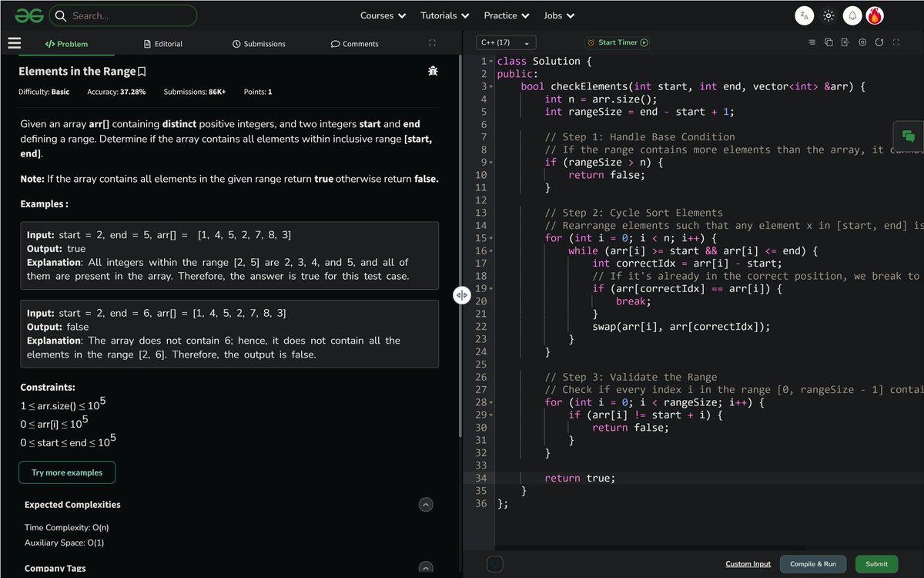This screenshot has height=578, width=924.
Task: Switch to the Problem tab
Action: (x=66, y=44)
